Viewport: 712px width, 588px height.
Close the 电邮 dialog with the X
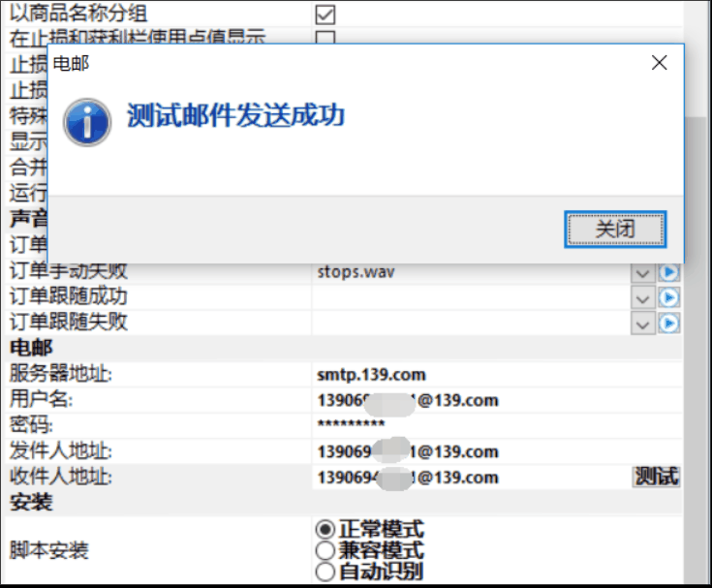click(659, 63)
